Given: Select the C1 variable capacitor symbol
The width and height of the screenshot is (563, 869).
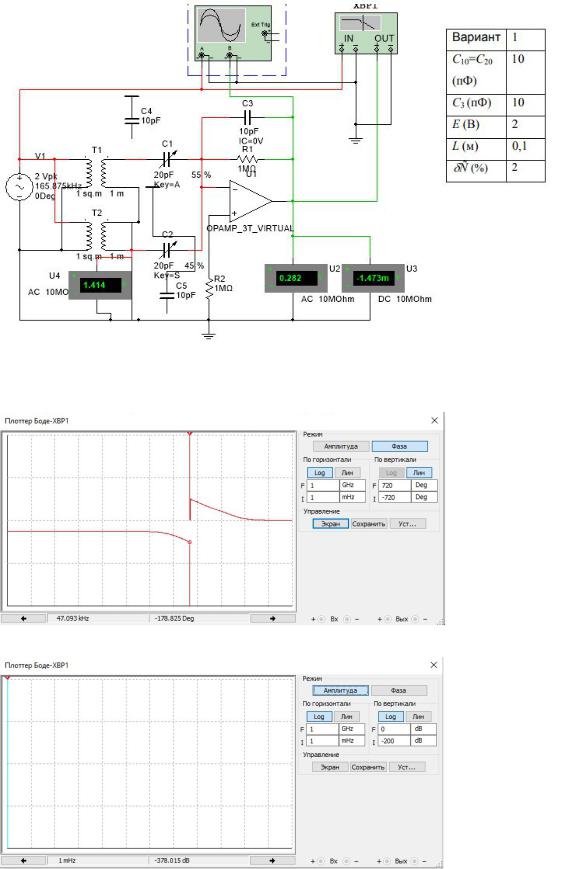Looking at the screenshot, I should click(x=167, y=160).
